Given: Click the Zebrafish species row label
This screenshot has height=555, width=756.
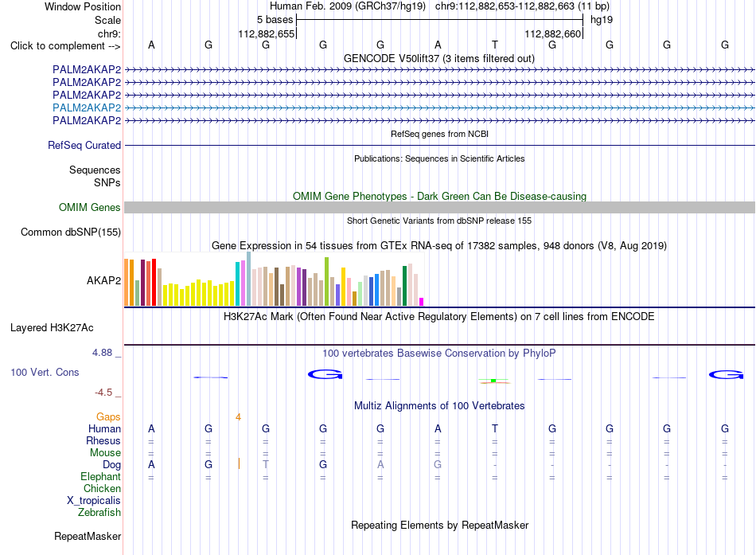Looking at the screenshot, I should (x=99, y=513).
